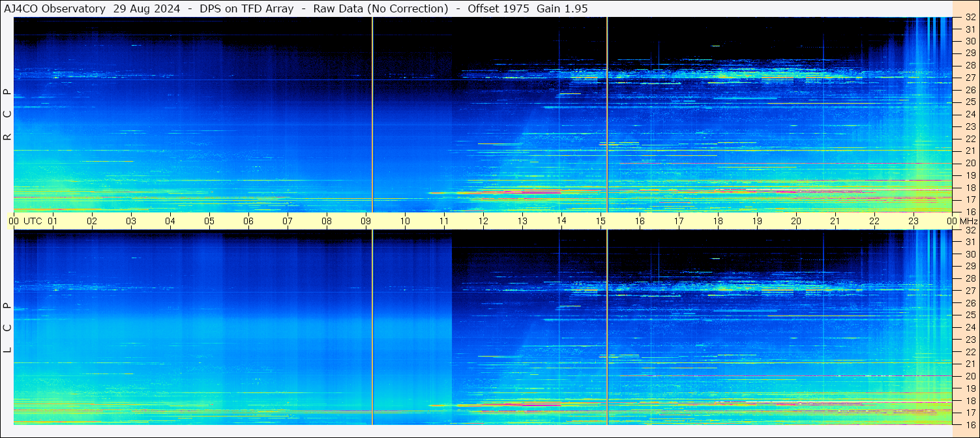
Task: Select the DPS on TFD Array header text
Action: [246, 8]
